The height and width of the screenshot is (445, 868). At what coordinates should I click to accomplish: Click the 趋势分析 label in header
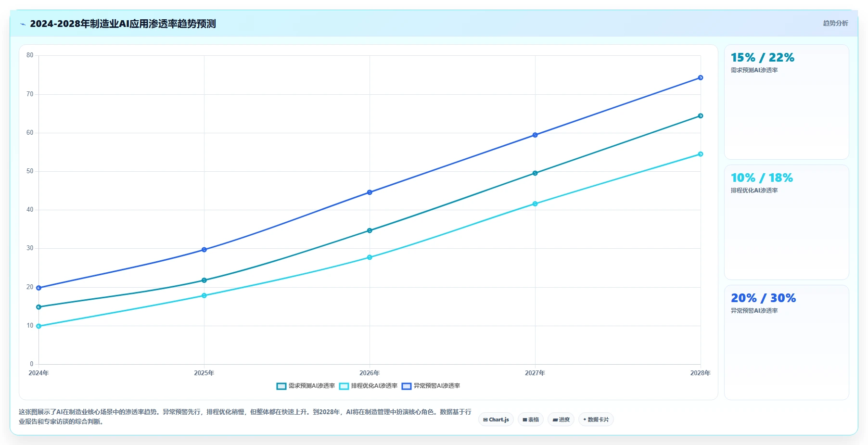(x=835, y=23)
